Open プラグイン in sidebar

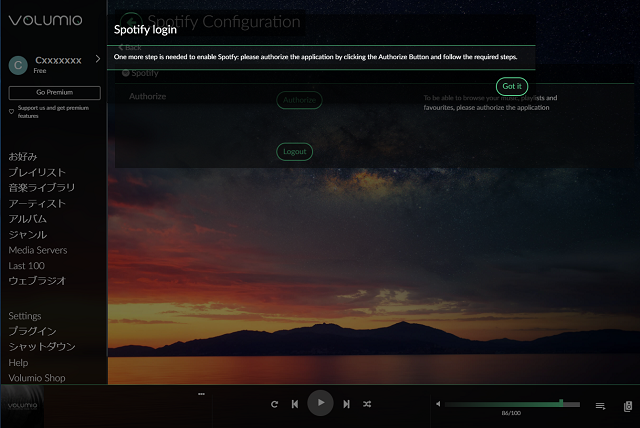[33, 331]
